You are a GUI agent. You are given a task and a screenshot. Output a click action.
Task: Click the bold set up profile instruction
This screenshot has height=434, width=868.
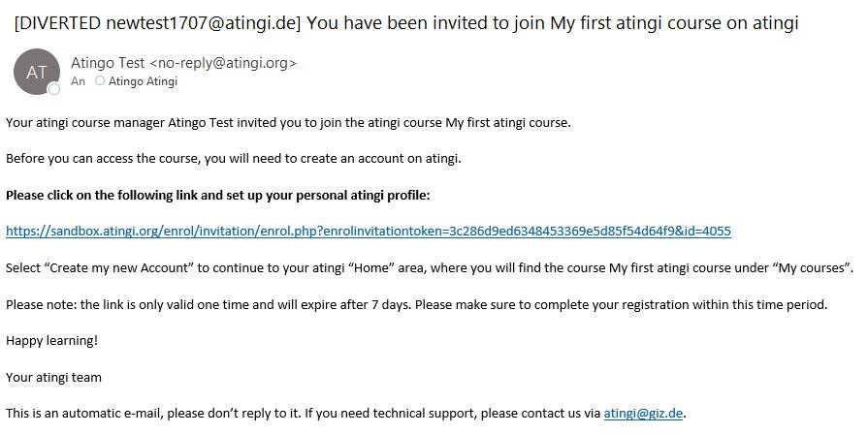pyautogui.click(x=217, y=195)
